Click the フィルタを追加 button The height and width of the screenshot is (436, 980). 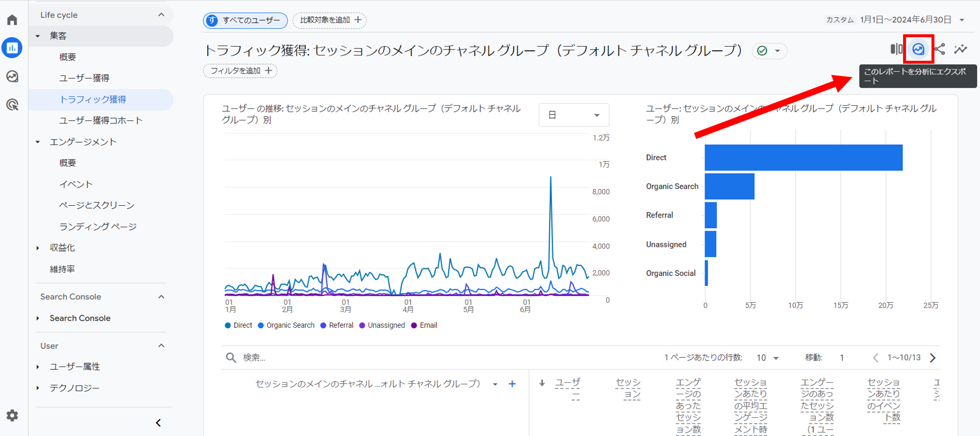(x=240, y=71)
